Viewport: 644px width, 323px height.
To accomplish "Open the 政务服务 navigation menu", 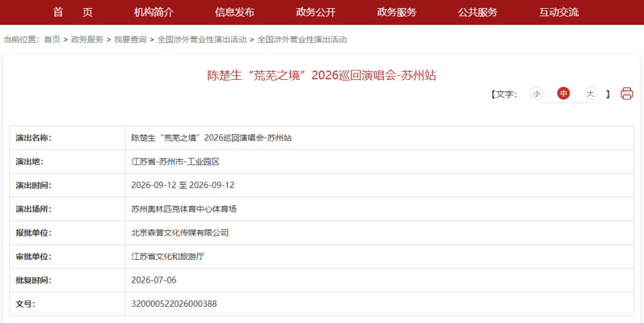I will [396, 12].
